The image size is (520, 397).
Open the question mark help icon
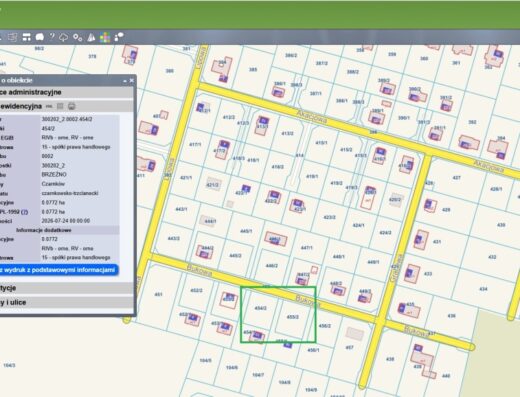52,37
